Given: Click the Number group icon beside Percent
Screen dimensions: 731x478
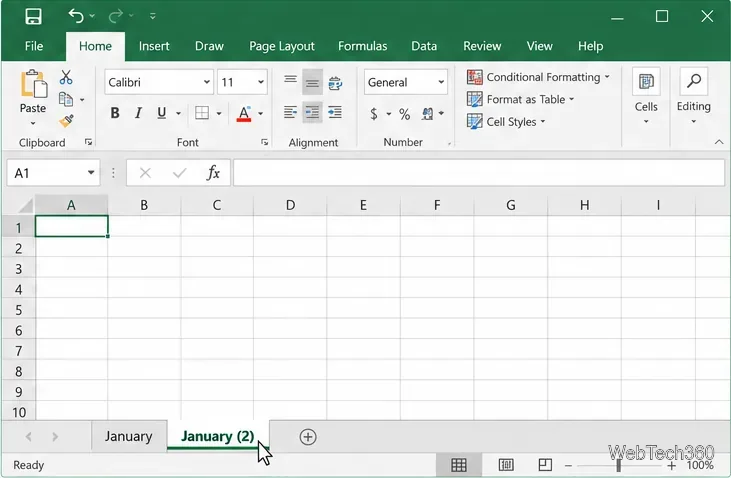Looking at the screenshot, I should point(427,114).
